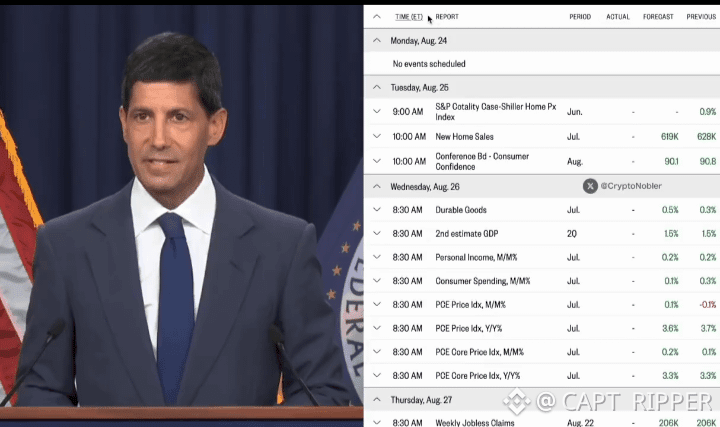Click the 9:00 AM time for Case-Shiller
The image size is (720, 427).
tap(408, 112)
